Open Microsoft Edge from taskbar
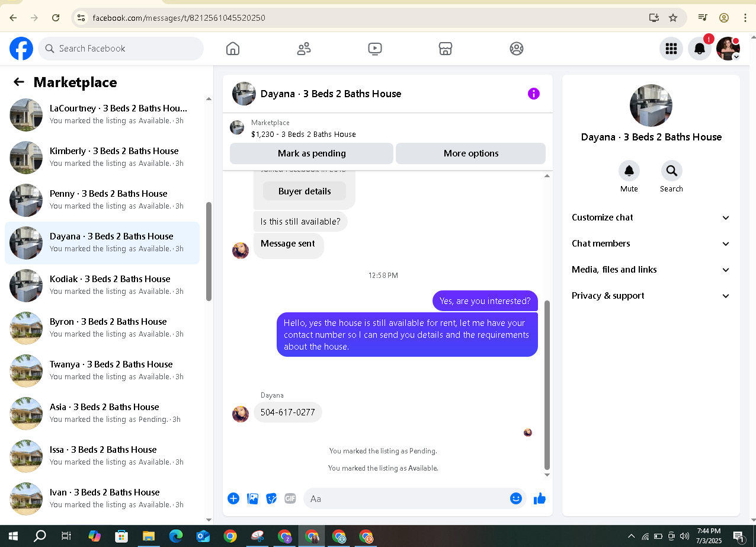756x547 pixels. point(176,536)
